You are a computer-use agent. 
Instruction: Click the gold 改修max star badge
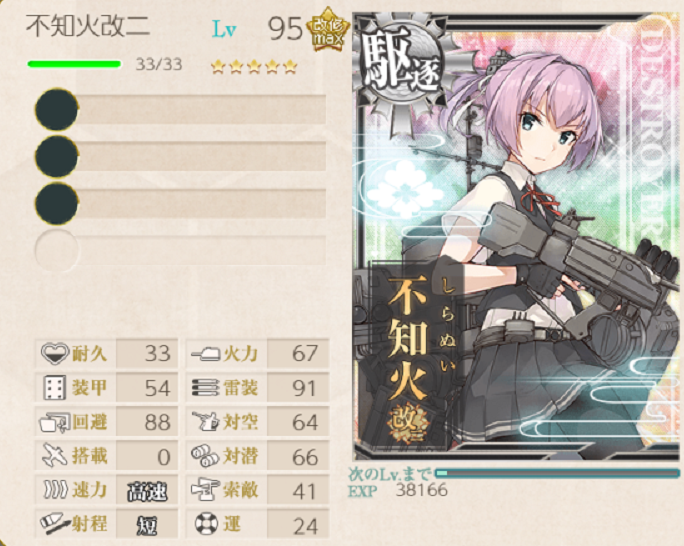328,30
